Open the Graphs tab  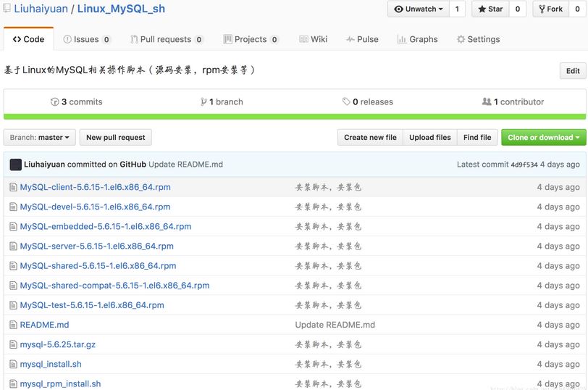click(417, 39)
